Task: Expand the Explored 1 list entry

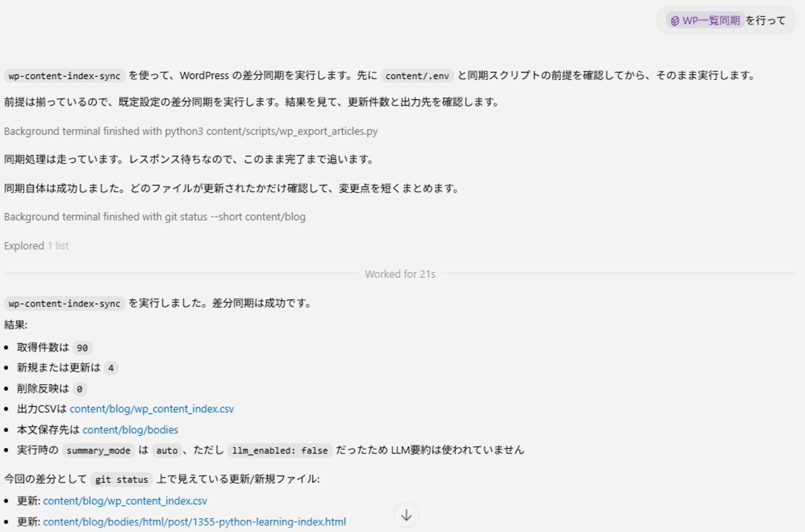Action: [36, 246]
